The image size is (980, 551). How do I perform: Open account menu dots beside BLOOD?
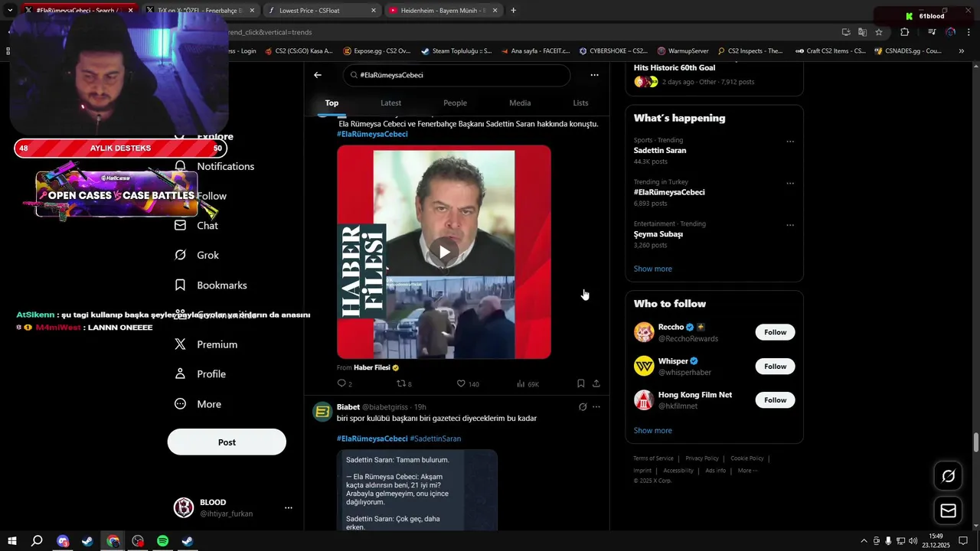289,507
